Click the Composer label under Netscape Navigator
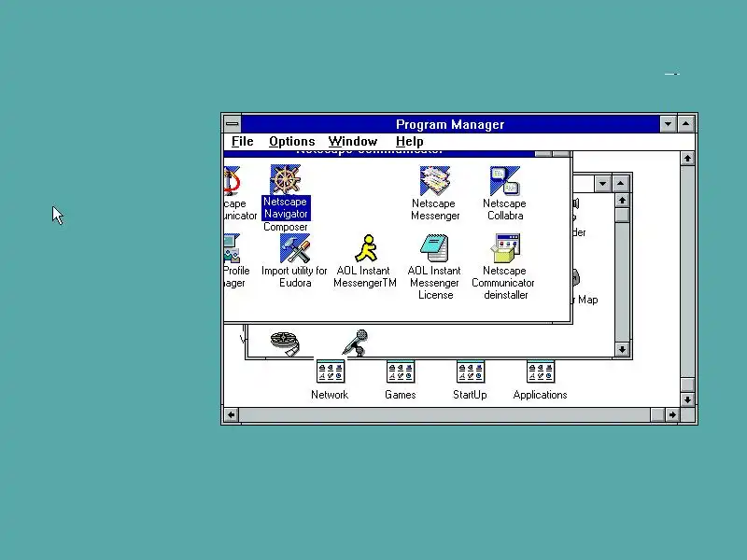The height and width of the screenshot is (560, 747). 286,227
